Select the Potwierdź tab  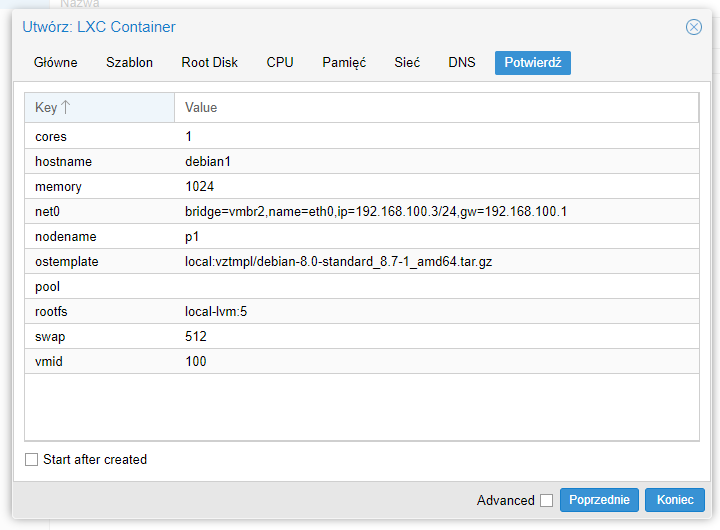(x=532, y=62)
